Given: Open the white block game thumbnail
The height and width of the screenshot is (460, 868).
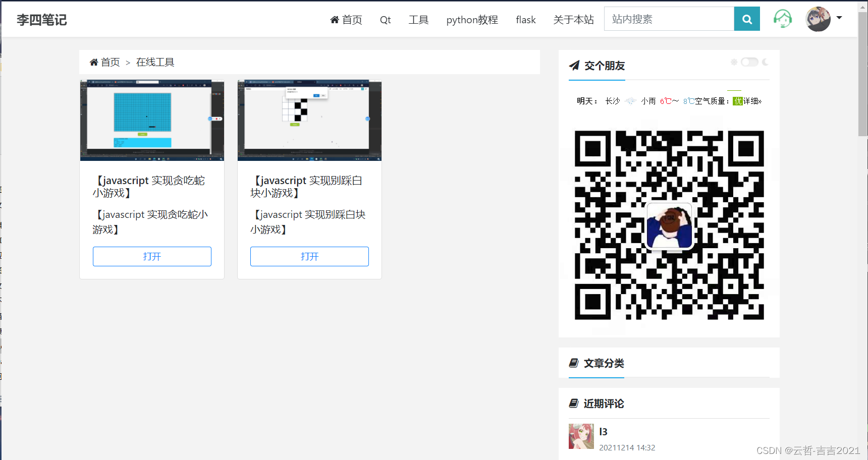Looking at the screenshot, I should 309,120.
